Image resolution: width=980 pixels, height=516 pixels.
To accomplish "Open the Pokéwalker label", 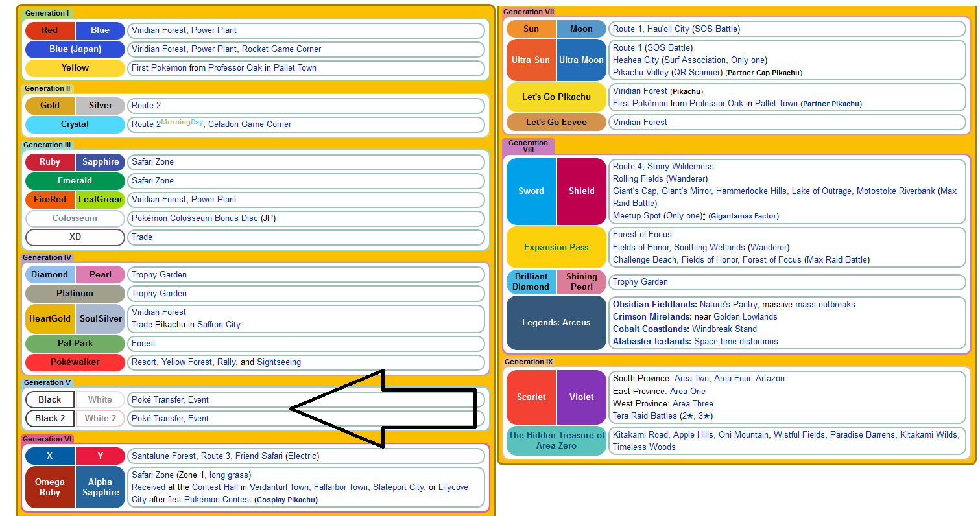I will [75, 362].
